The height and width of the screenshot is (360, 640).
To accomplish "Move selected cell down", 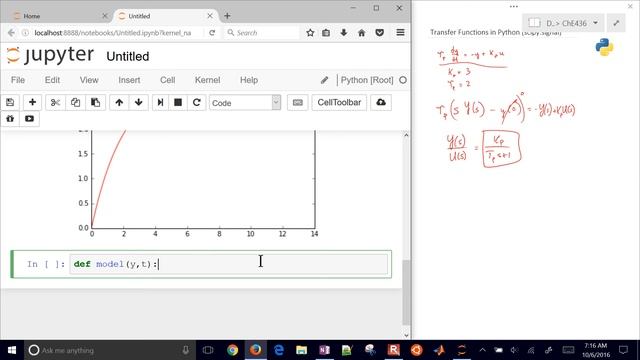I will [138, 102].
